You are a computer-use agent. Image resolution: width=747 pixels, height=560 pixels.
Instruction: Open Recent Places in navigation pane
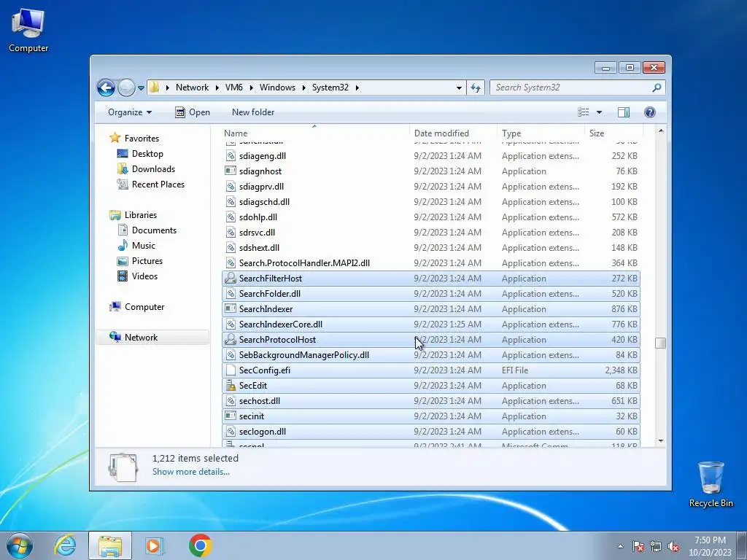158,184
